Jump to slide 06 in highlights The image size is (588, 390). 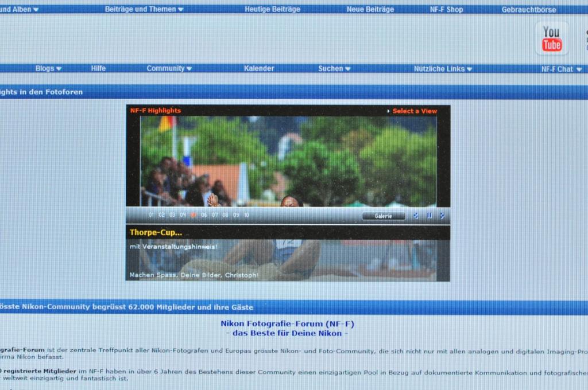click(x=204, y=215)
